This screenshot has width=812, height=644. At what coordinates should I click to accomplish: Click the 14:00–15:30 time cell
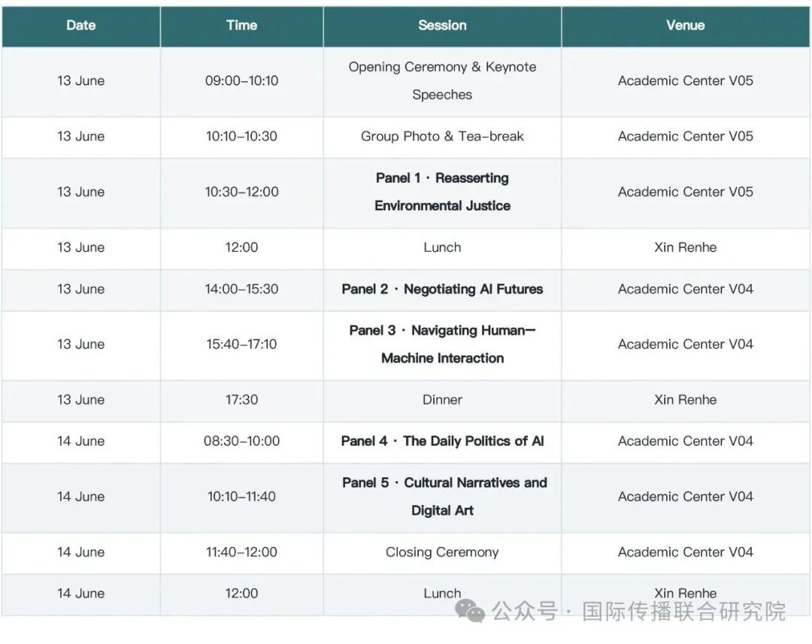tap(241, 289)
